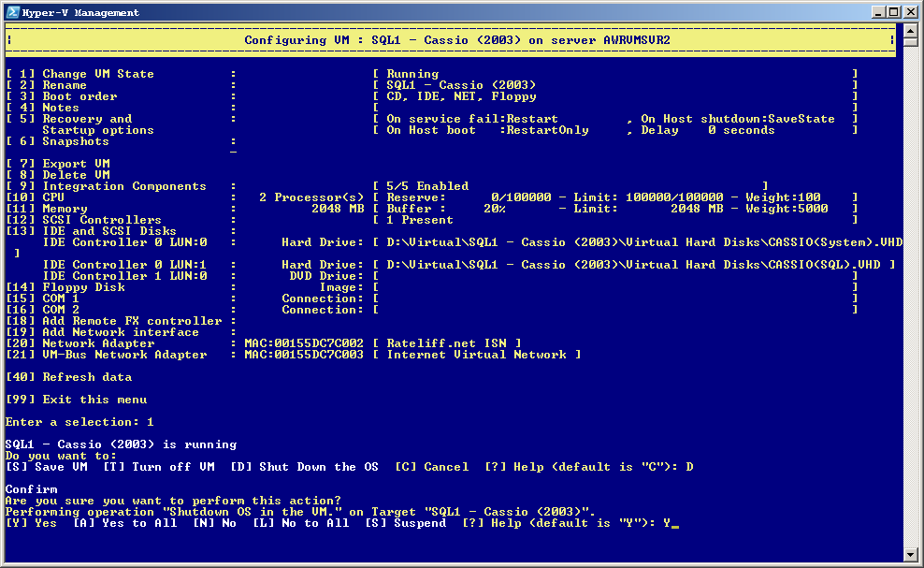This screenshot has height=568, width=924.
Task: Click the 'Rename' option text
Action: point(65,85)
